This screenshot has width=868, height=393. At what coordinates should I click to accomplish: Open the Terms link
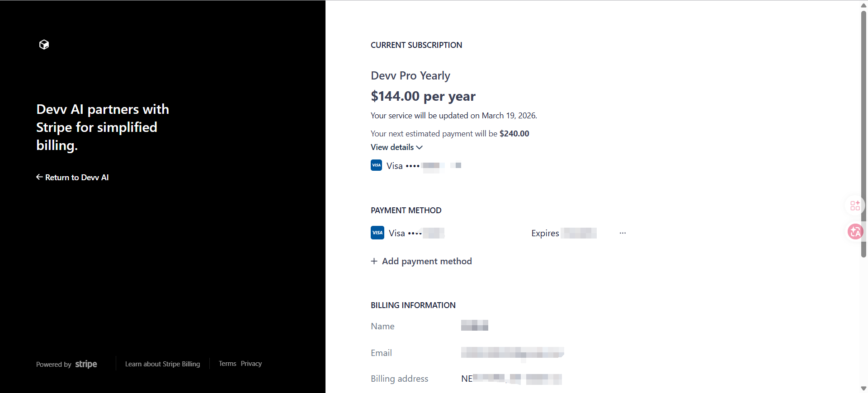(227, 364)
